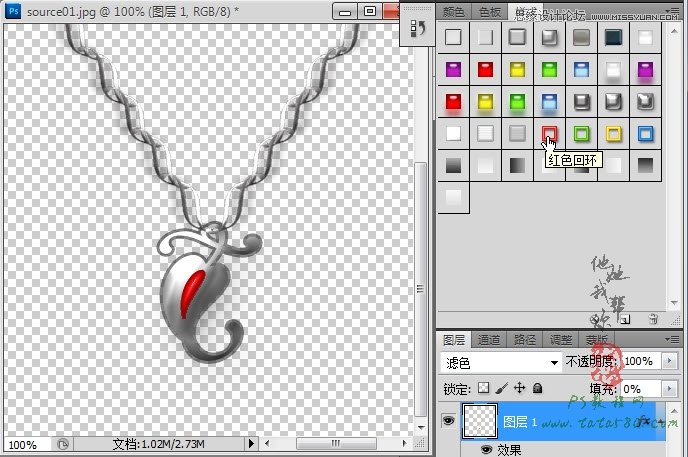Open the 填充 fill slider arrow
Viewport: 688px width, 457px height.
tap(670, 389)
